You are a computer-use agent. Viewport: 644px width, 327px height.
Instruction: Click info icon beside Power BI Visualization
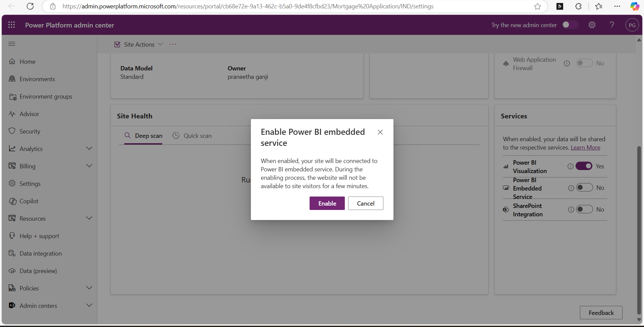[570, 166]
